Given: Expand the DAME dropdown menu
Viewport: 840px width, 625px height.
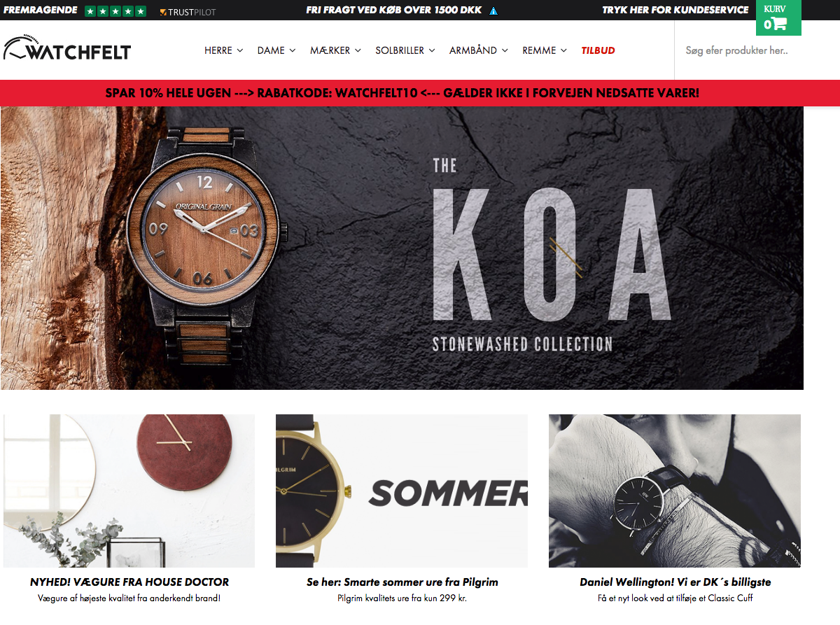Looking at the screenshot, I should [x=276, y=50].
